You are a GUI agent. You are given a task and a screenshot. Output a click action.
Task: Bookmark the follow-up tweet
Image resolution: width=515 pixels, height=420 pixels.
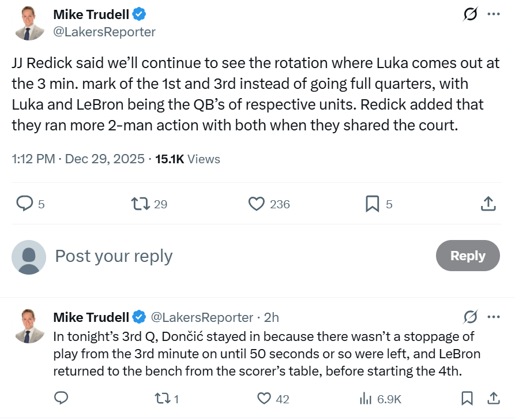(467, 398)
